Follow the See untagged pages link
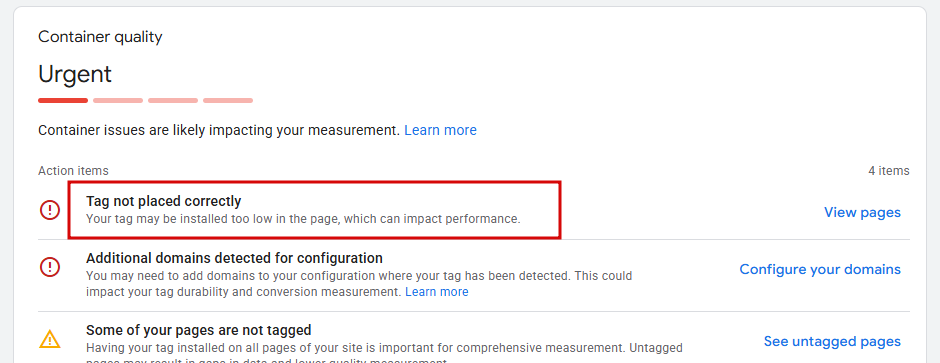This screenshot has height=363, width=940. [832, 341]
